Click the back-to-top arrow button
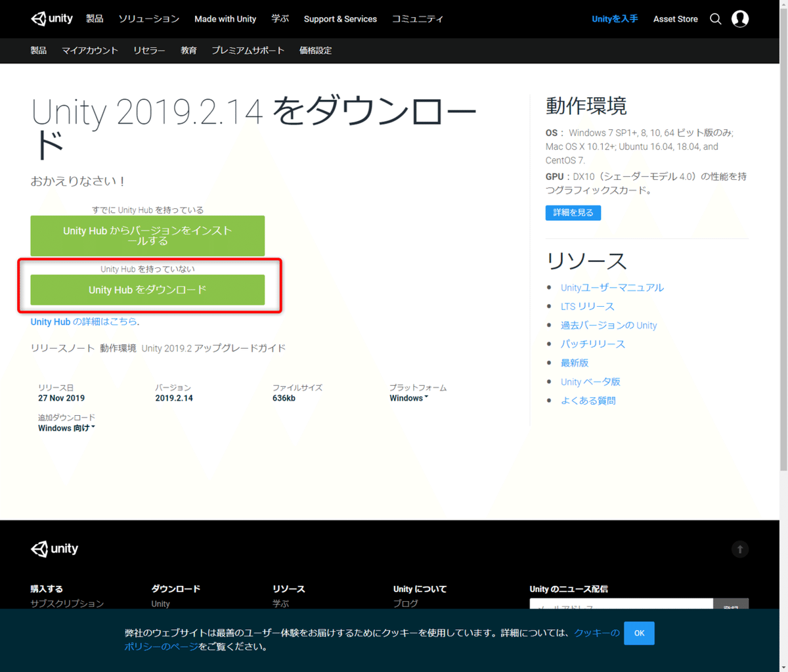Screen dimensions: 788x672 coord(740,549)
